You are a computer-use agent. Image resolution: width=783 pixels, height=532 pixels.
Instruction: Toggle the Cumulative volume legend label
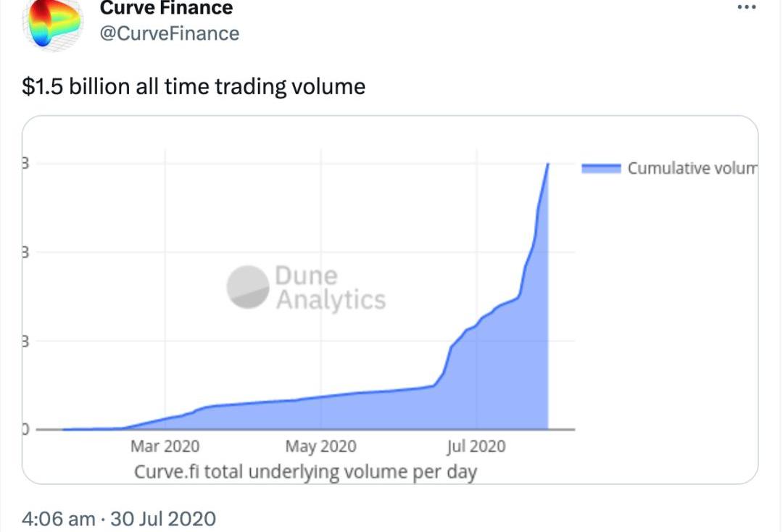[692, 168]
